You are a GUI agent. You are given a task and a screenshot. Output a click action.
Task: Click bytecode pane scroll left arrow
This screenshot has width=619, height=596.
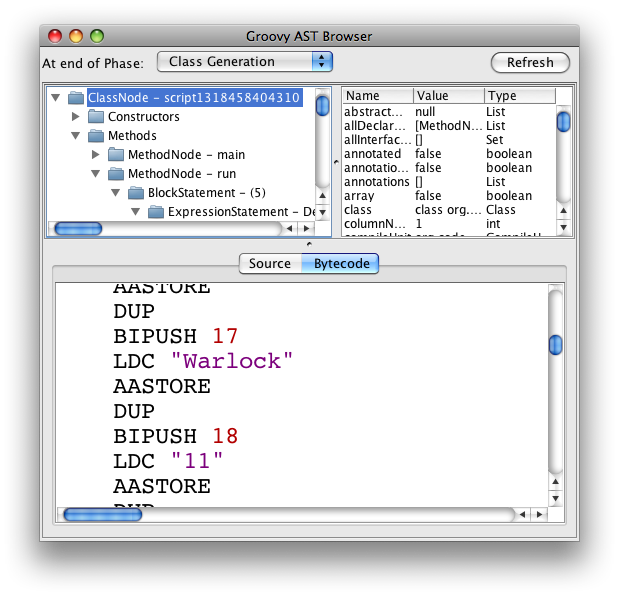[522, 514]
